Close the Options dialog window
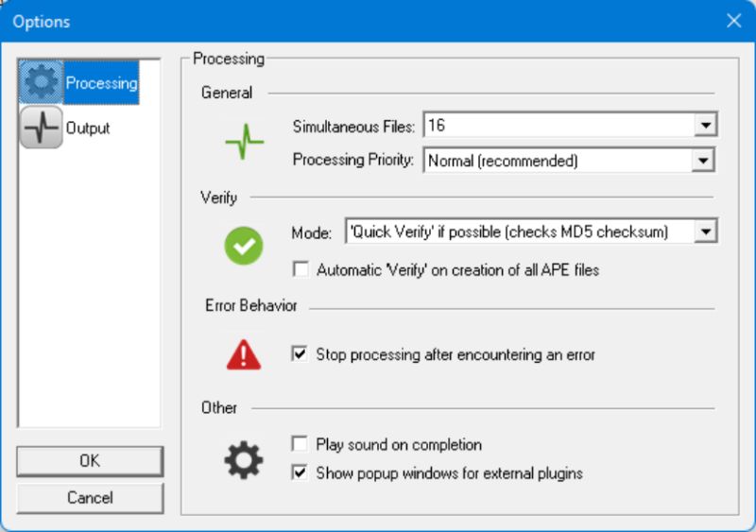The image size is (756, 532). tap(733, 21)
